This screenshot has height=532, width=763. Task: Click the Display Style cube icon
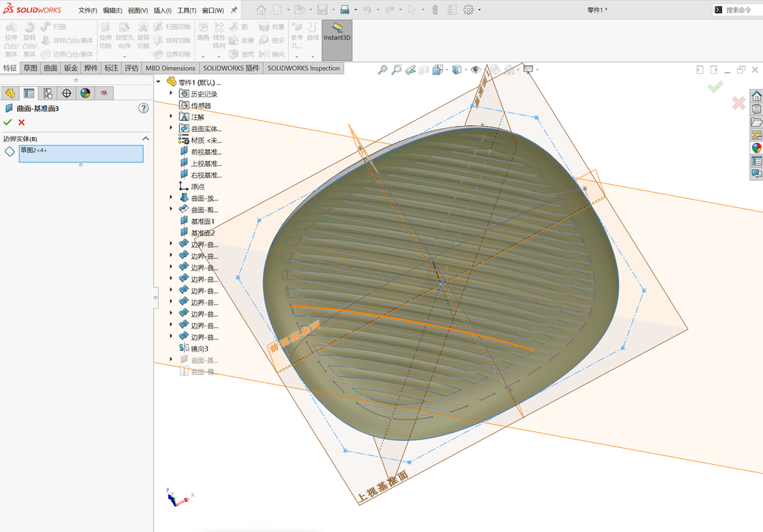tap(456, 69)
